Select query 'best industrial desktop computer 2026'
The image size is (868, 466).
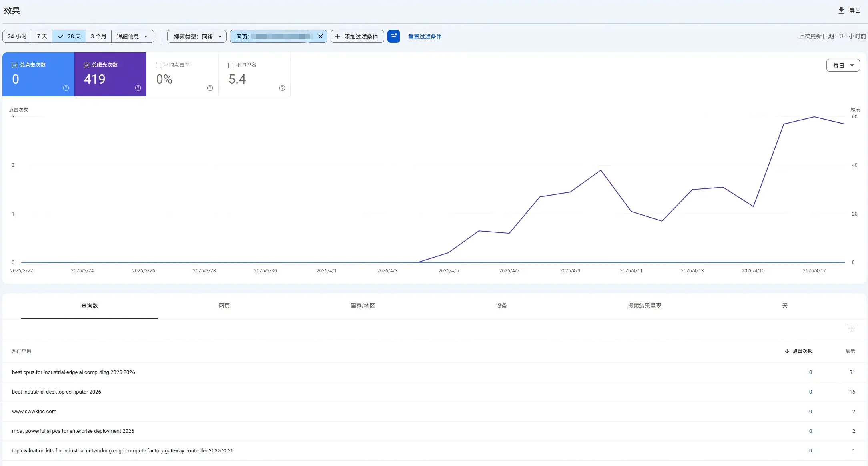56,392
